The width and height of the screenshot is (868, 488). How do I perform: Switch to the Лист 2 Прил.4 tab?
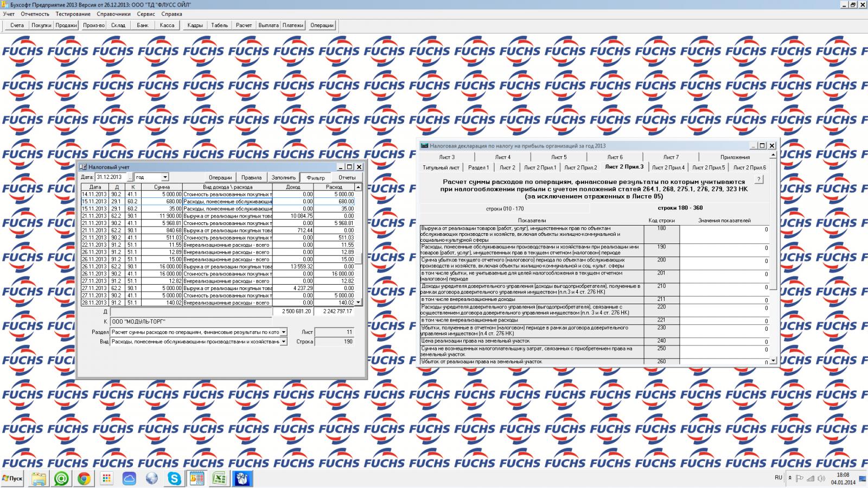tap(668, 168)
